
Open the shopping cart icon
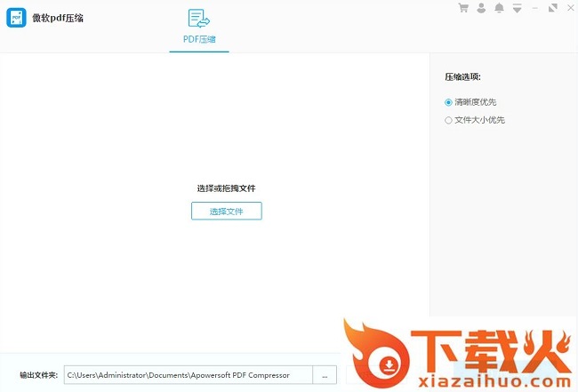coord(463,8)
